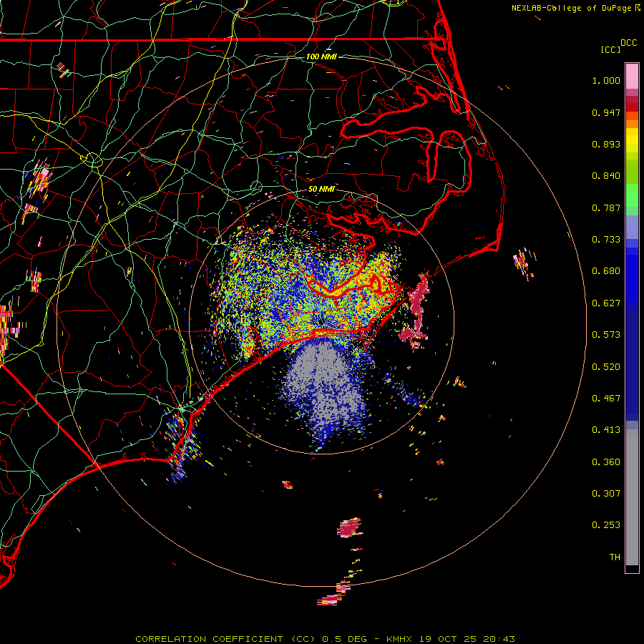Click the 50 NMI range ring label

click(x=321, y=190)
